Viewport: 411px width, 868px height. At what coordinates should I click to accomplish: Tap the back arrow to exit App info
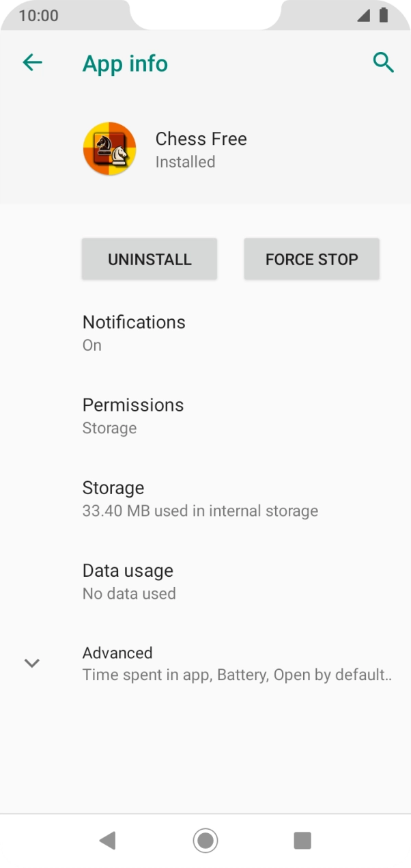click(x=32, y=62)
